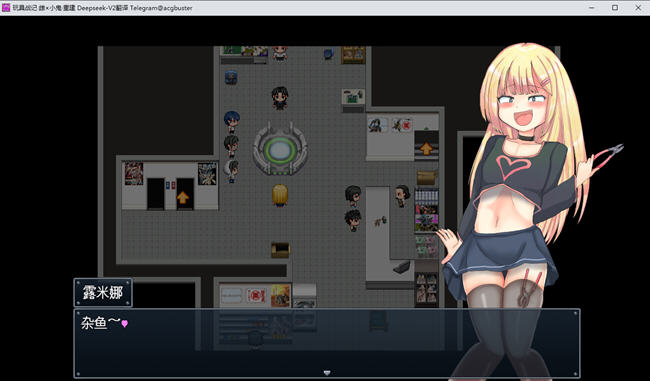Click the blue machine near top-left wall
The image size is (650, 381).
click(231, 77)
